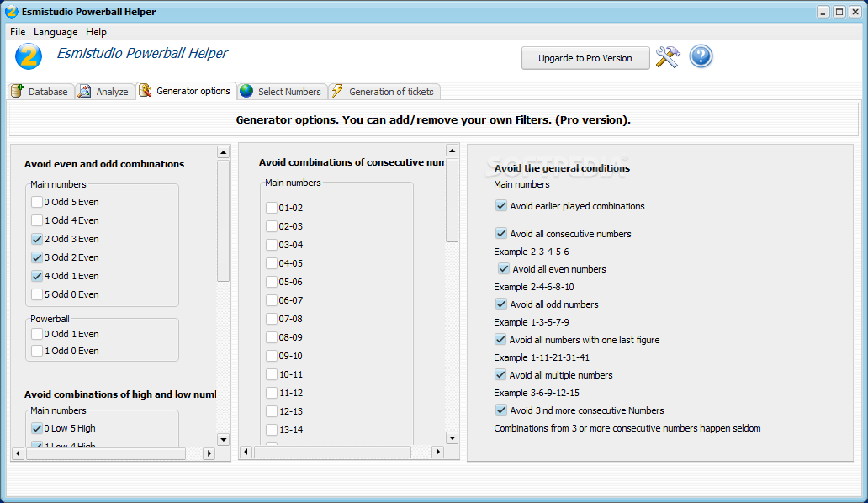Image resolution: width=868 pixels, height=503 pixels.
Task: Click up arrow of even/odd panel scrollbar
Action: click(x=223, y=152)
